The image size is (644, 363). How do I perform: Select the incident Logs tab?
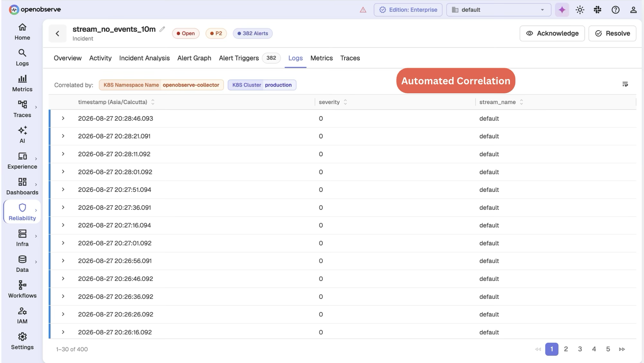295,58
